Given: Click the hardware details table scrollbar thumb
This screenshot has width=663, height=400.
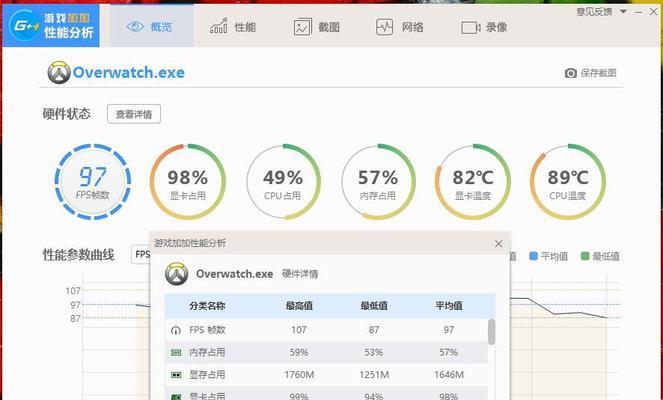Looking at the screenshot, I should pyautogui.click(x=491, y=332).
